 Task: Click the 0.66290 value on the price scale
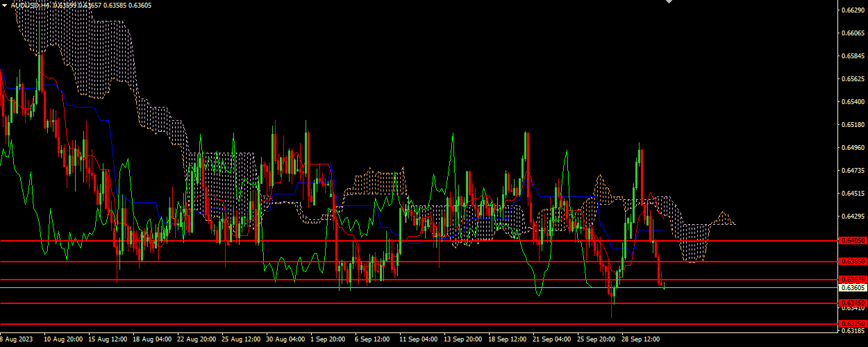852,10
